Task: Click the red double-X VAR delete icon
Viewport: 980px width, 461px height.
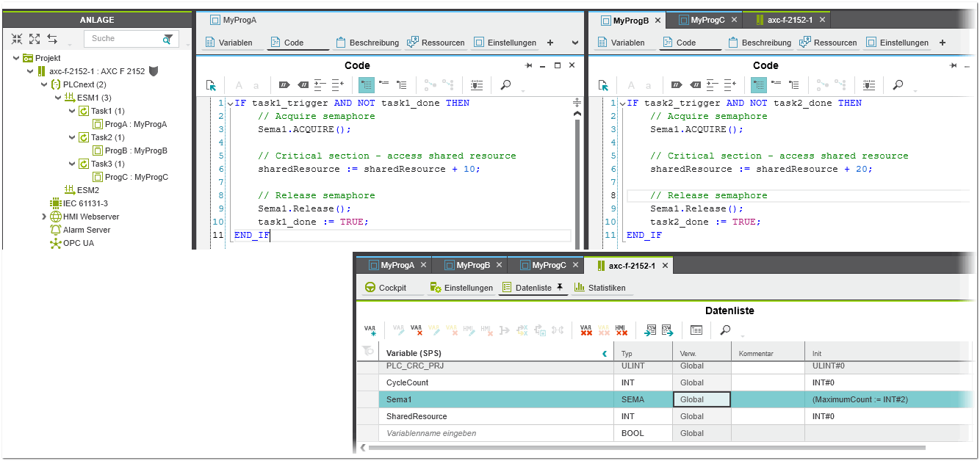Action: coord(586,330)
